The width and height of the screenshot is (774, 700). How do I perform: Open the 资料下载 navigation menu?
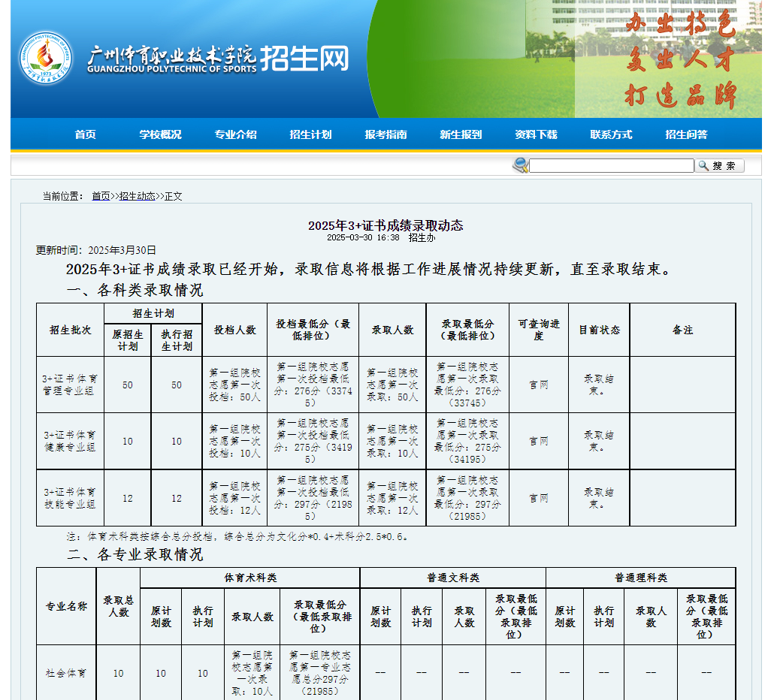pyautogui.click(x=535, y=134)
